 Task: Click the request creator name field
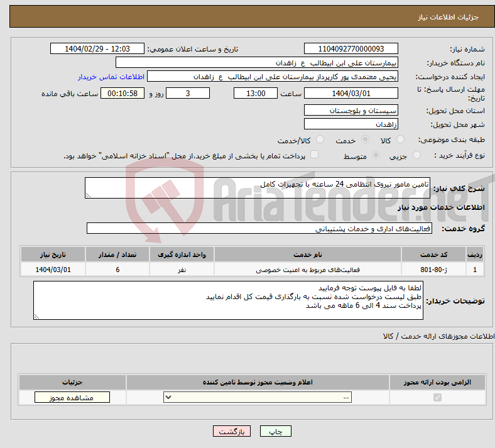[x=273, y=77]
